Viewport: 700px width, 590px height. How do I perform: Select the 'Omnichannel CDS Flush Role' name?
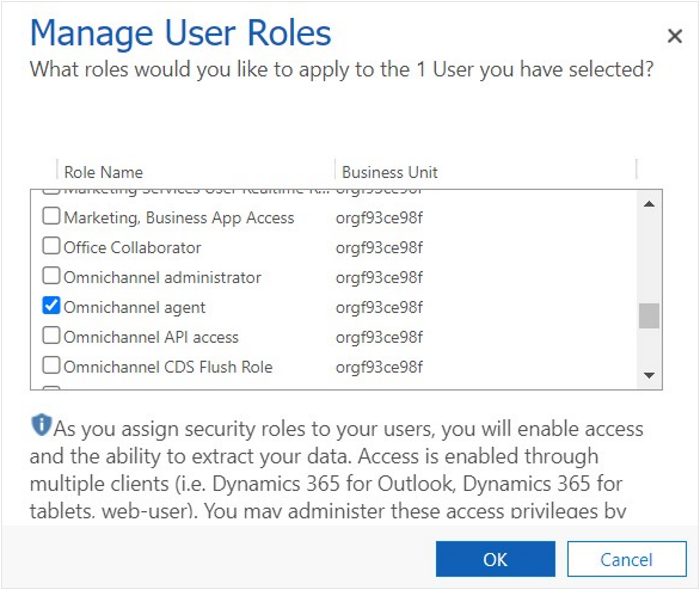[168, 367]
